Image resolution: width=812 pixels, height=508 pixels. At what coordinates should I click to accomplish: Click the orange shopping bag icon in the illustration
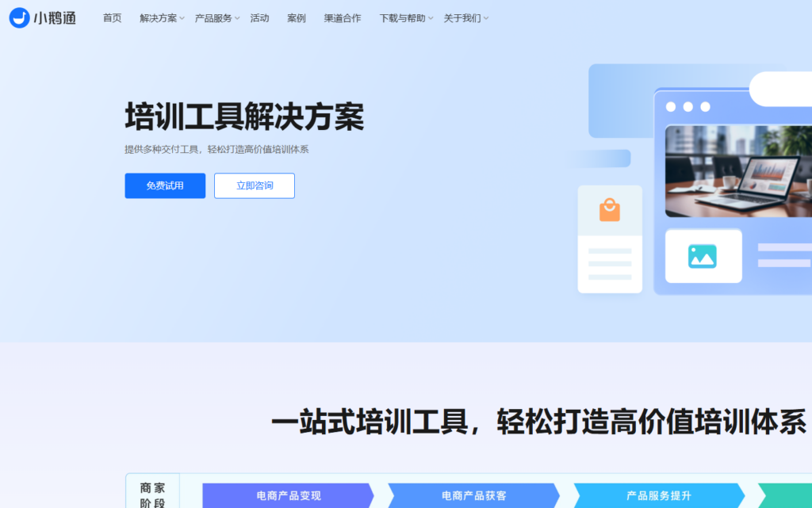(610, 208)
